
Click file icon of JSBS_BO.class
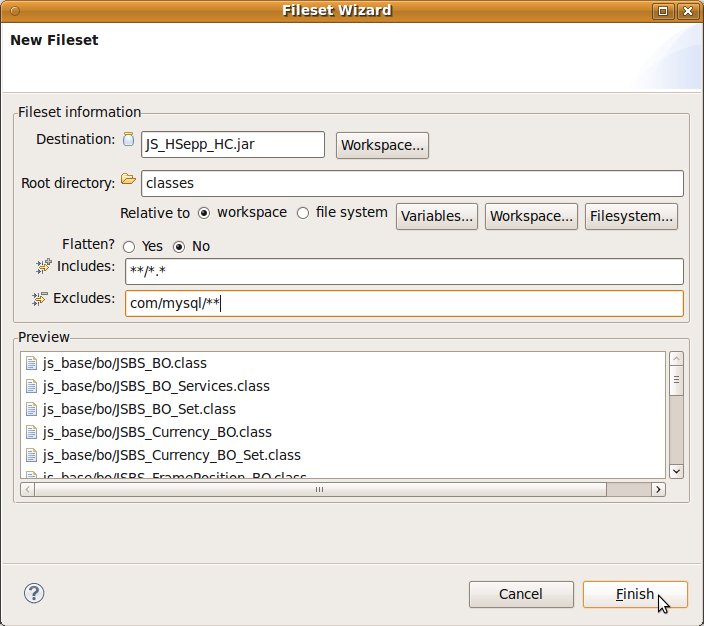(x=31, y=363)
